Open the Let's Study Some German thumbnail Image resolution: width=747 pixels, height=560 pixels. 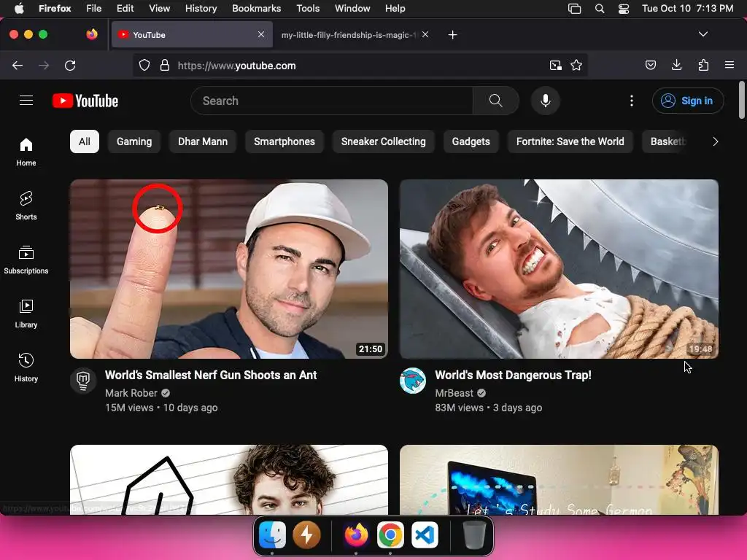click(559, 480)
